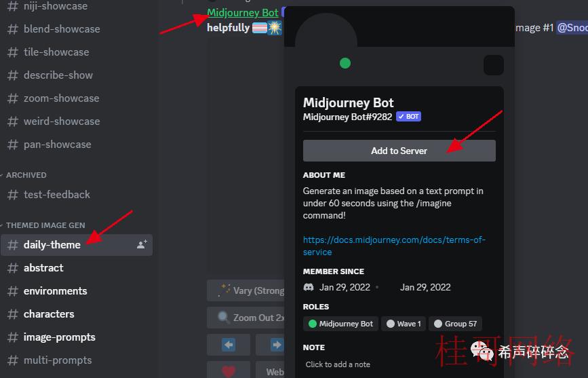The height and width of the screenshot is (378, 588).
Task: Click the invite people icon on daily-theme
Action: pyautogui.click(x=142, y=245)
